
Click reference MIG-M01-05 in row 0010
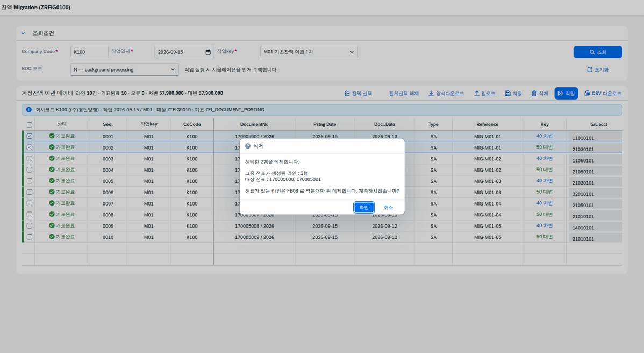(488, 237)
